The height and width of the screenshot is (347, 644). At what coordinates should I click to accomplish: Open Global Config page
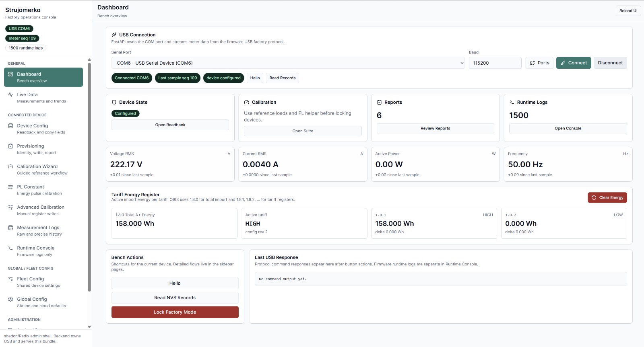43,302
